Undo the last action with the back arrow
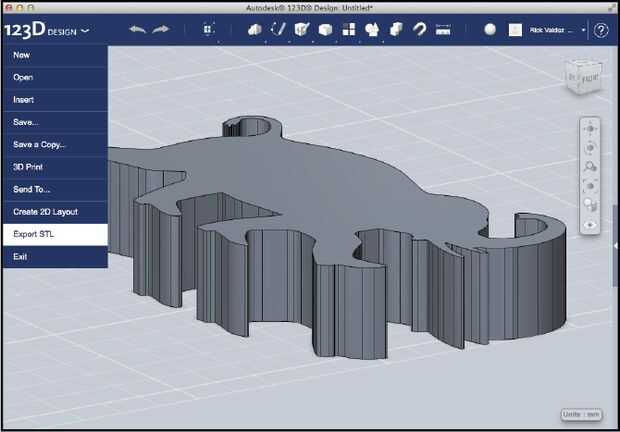 coord(137,30)
